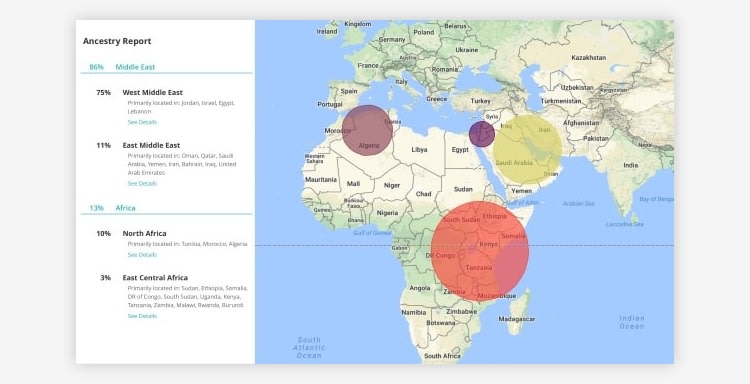Click the 75% percentage value

point(103,92)
